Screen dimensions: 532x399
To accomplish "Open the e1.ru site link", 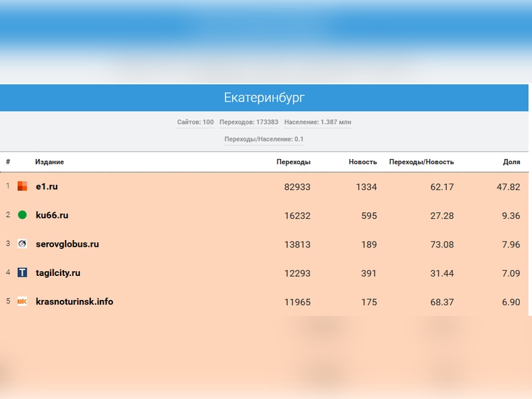I will point(47,186).
